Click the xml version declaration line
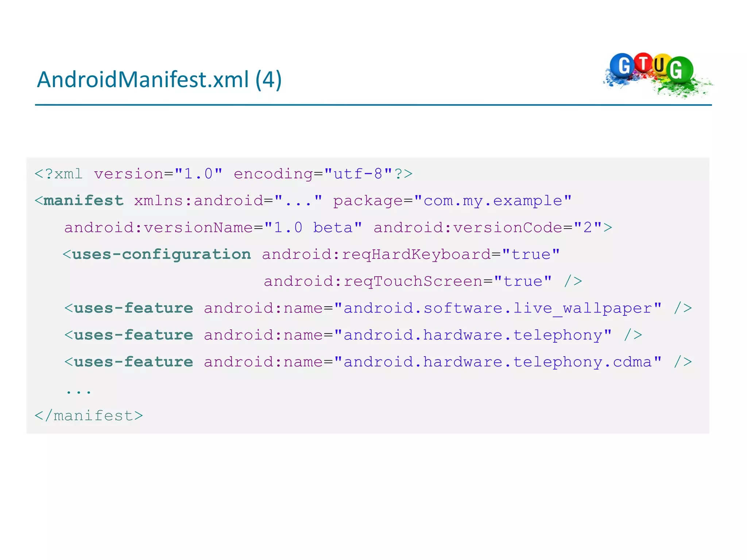This screenshot has height=560, width=747. tap(223, 174)
